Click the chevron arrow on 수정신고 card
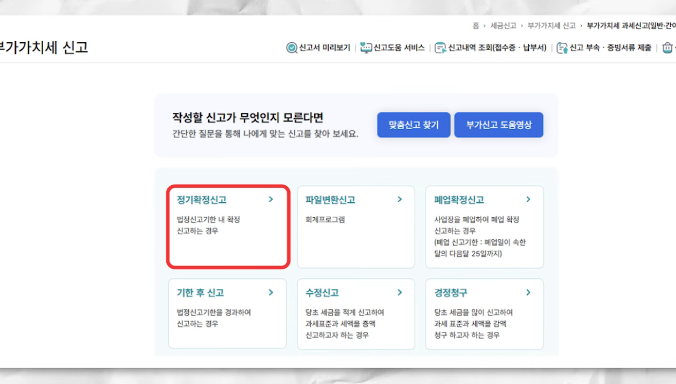Image resolution: width=676 pixels, height=384 pixels. (400, 292)
